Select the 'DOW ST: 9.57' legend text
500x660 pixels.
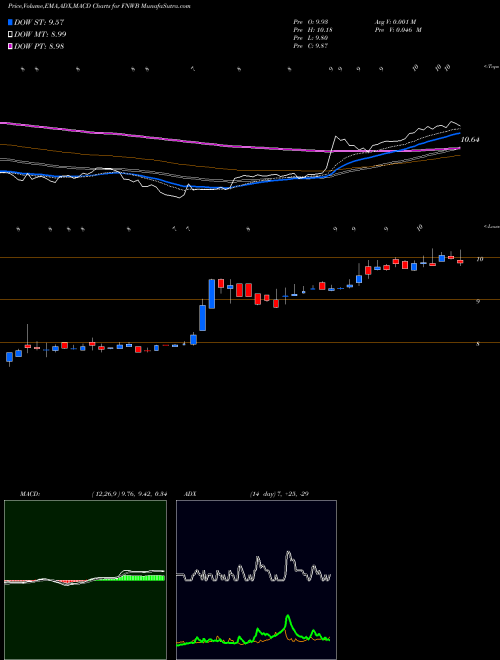pyautogui.click(x=39, y=23)
